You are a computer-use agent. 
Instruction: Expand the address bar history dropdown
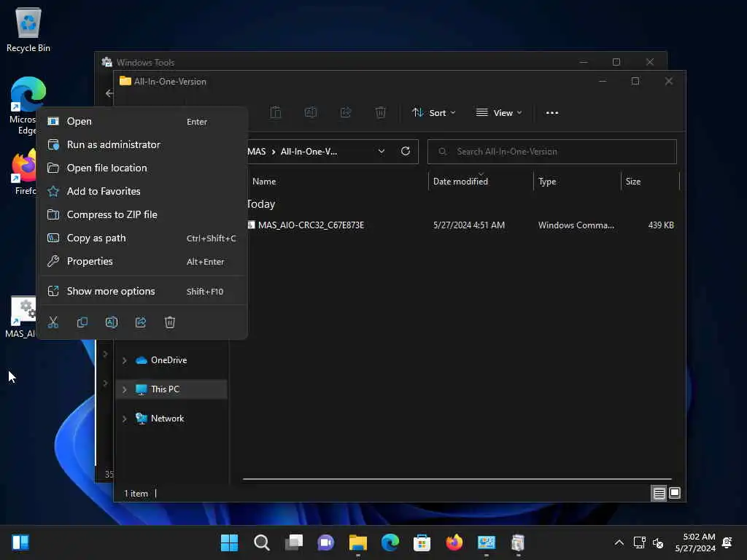tap(381, 152)
